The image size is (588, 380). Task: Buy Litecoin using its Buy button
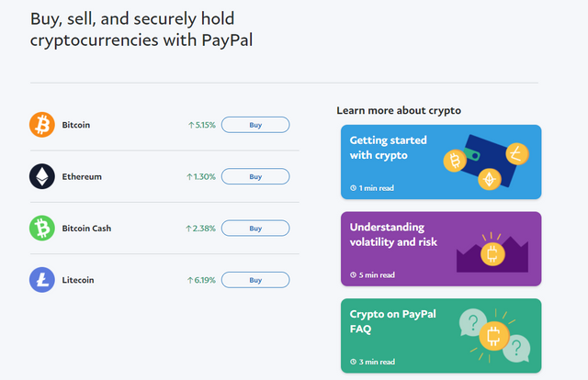(255, 280)
